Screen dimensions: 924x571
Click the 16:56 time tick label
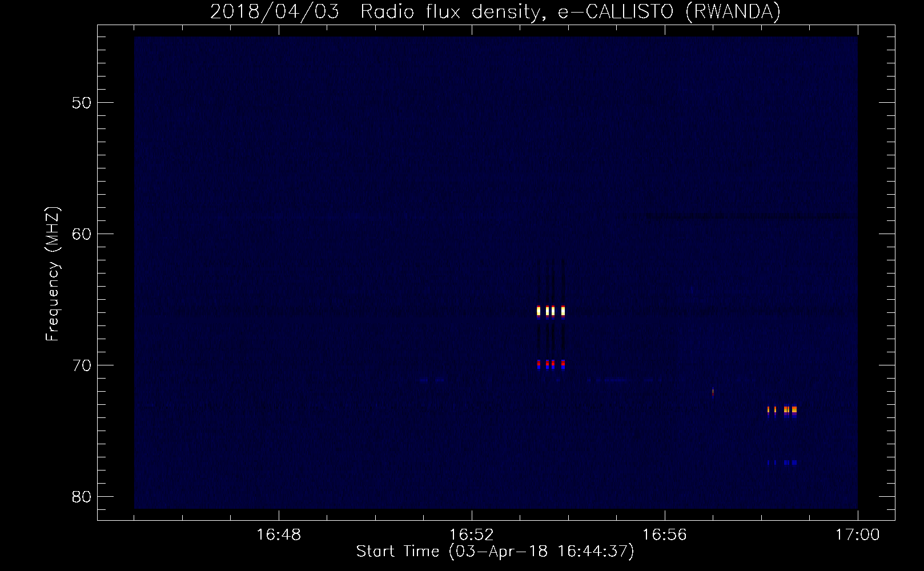pyautogui.click(x=665, y=534)
